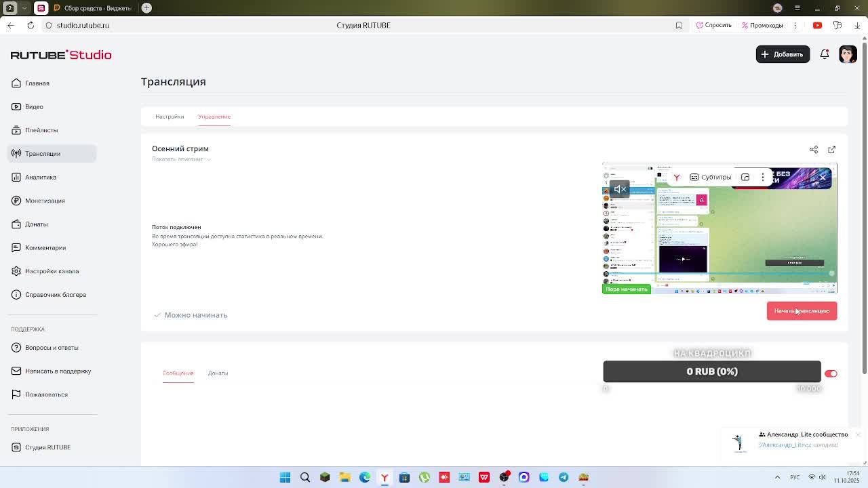Open the Видео section icon

tap(16, 106)
